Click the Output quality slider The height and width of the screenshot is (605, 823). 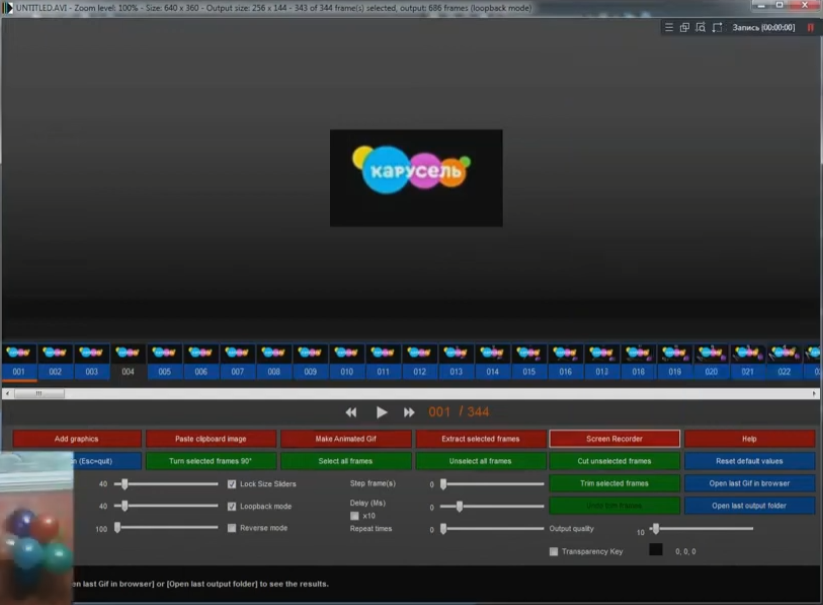click(x=700, y=529)
